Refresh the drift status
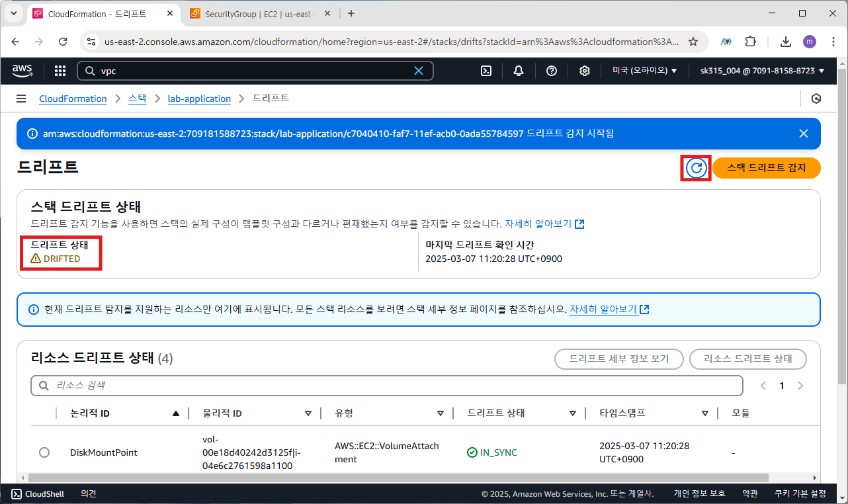Screen dimensions: 848x504 click(696, 168)
